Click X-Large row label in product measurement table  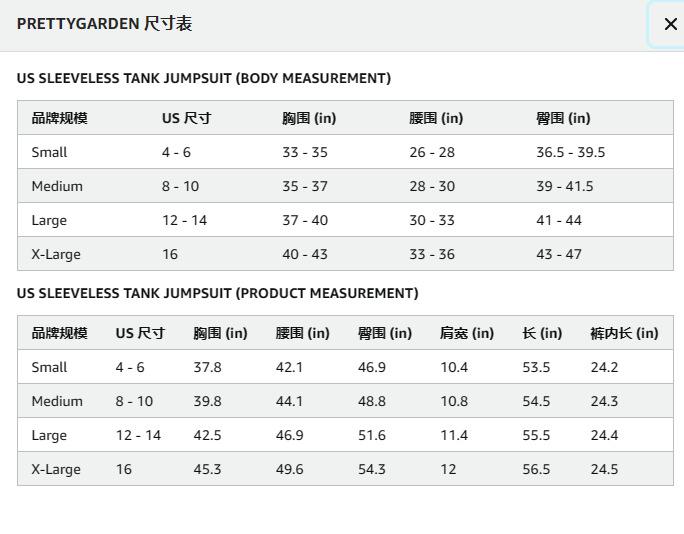coord(56,469)
